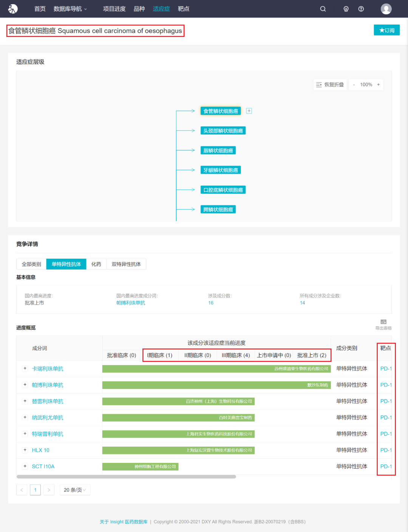Select the 单特异性抗体 tab
Image resolution: width=408 pixels, height=532 pixels.
[x=66, y=264]
